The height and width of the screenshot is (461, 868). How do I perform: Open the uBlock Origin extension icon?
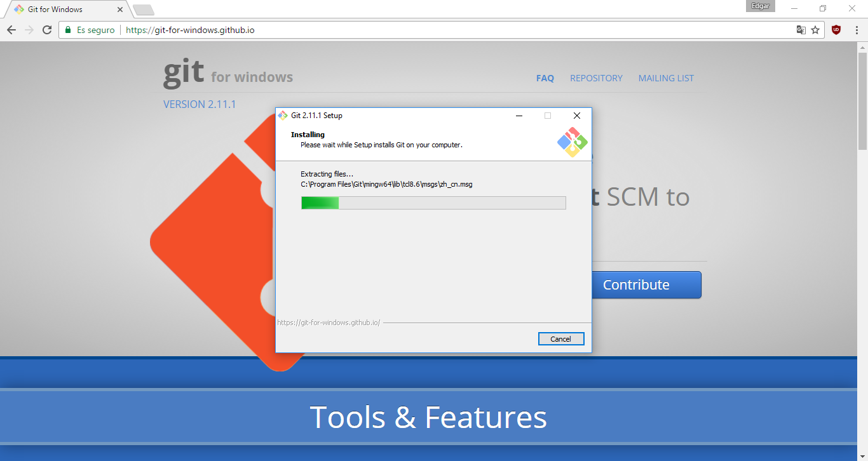(x=836, y=30)
